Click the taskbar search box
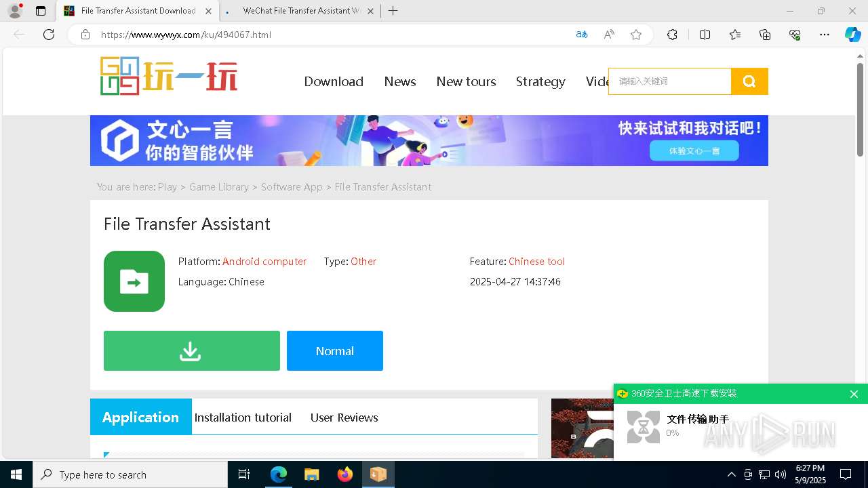Screen dimensions: 868x488 point(130,474)
